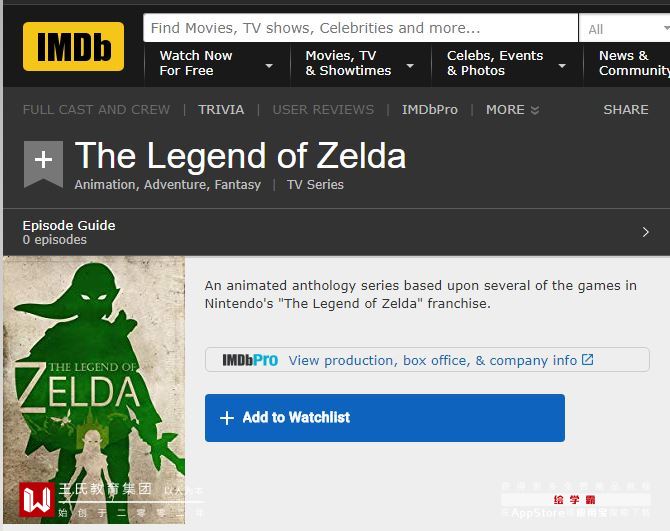This screenshot has width=670, height=531.
Task: Click the watchlist ribbon plus icon beside title
Action: (x=43, y=160)
